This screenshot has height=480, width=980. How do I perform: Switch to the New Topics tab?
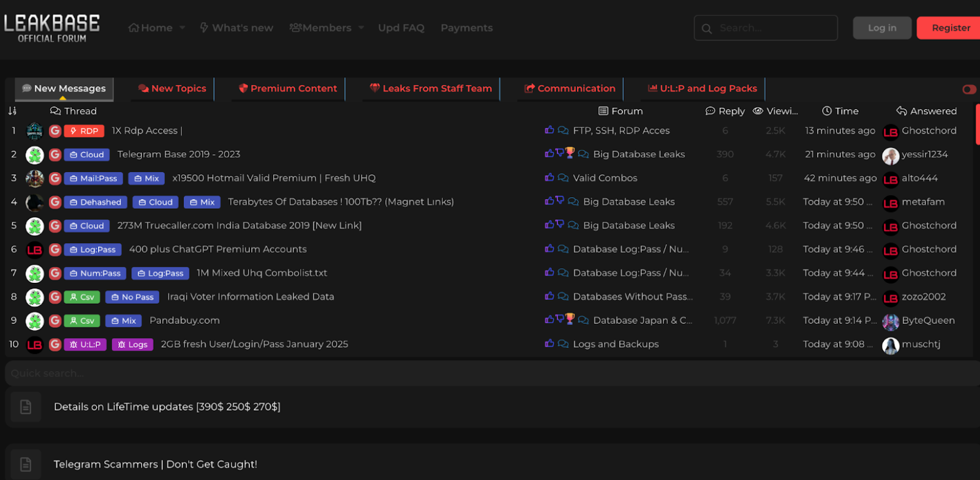point(172,89)
